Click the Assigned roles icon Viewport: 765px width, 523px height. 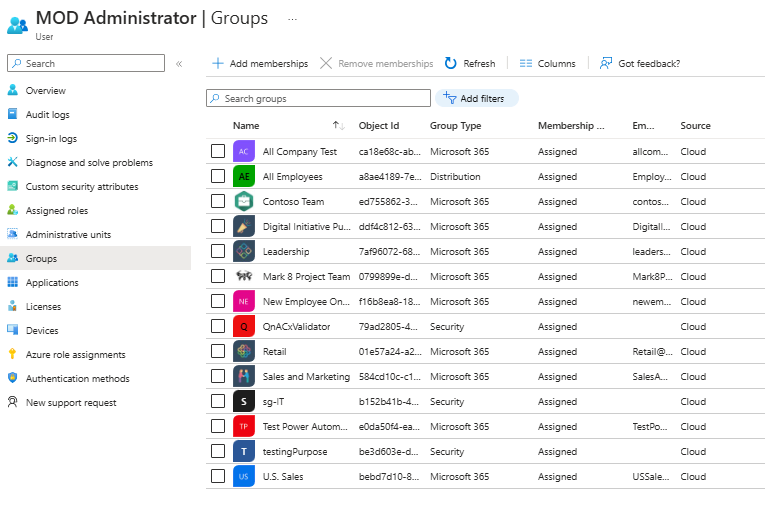tap(13, 210)
